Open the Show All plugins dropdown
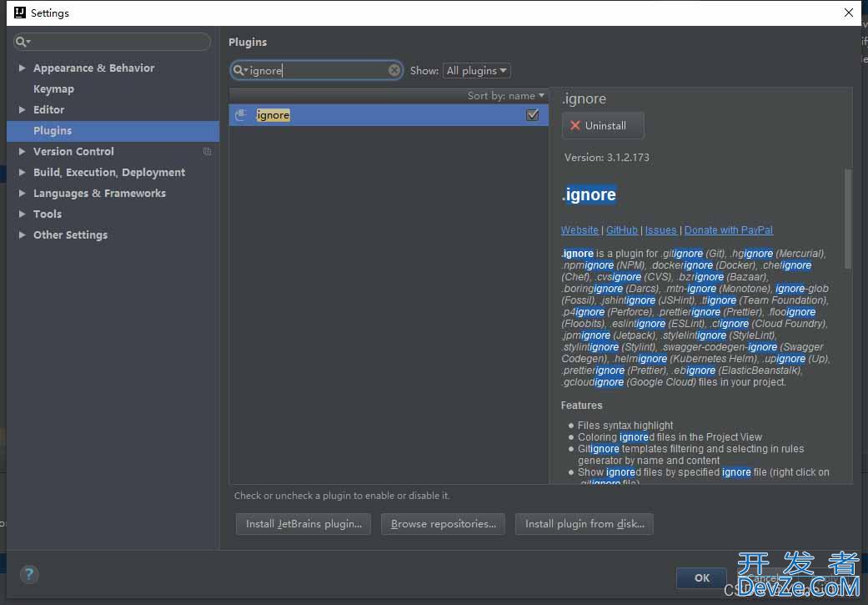The height and width of the screenshot is (605, 868). (x=477, y=70)
